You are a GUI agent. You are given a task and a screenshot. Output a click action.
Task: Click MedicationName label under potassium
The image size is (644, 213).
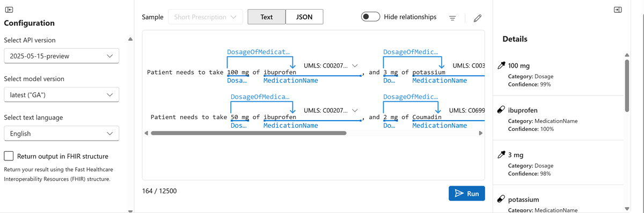(440, 80)
